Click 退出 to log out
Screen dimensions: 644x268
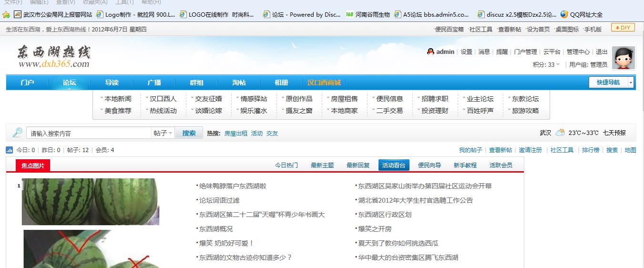click(602, 52)
